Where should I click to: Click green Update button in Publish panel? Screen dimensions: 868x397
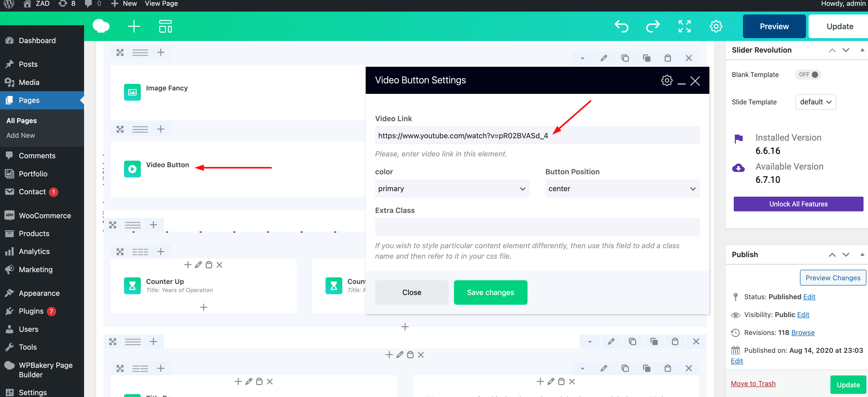coord(848,385)
